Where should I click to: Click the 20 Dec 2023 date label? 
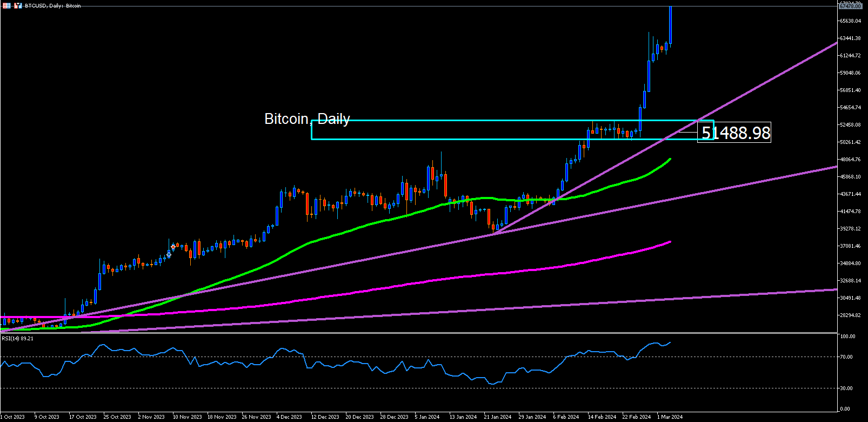tap(359, 417)
